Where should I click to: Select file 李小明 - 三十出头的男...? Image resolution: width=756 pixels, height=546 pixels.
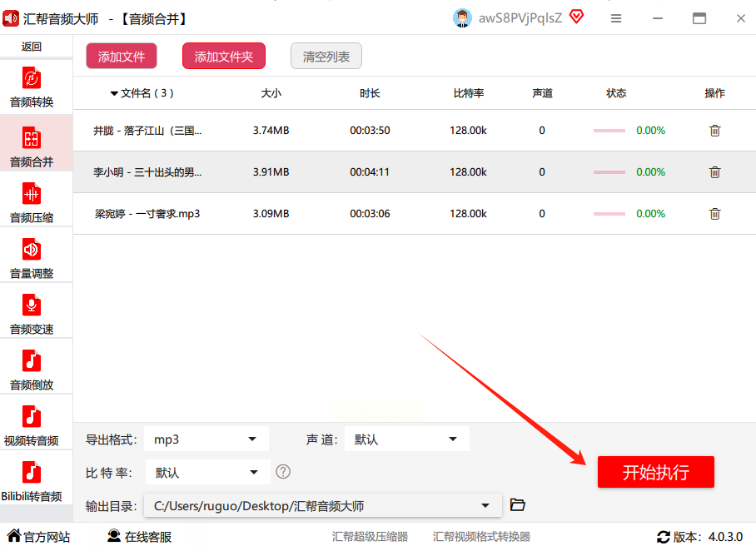[147, 172]
